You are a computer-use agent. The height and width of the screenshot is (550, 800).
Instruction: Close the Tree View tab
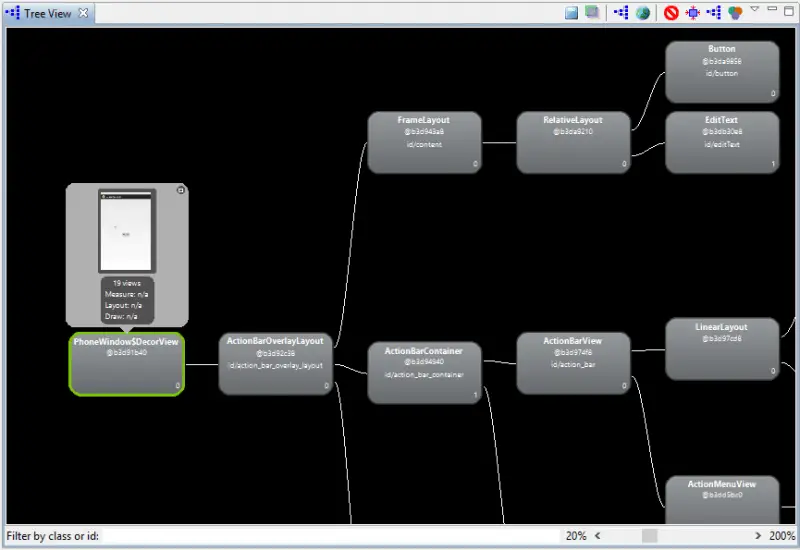(x=84, y=13)
